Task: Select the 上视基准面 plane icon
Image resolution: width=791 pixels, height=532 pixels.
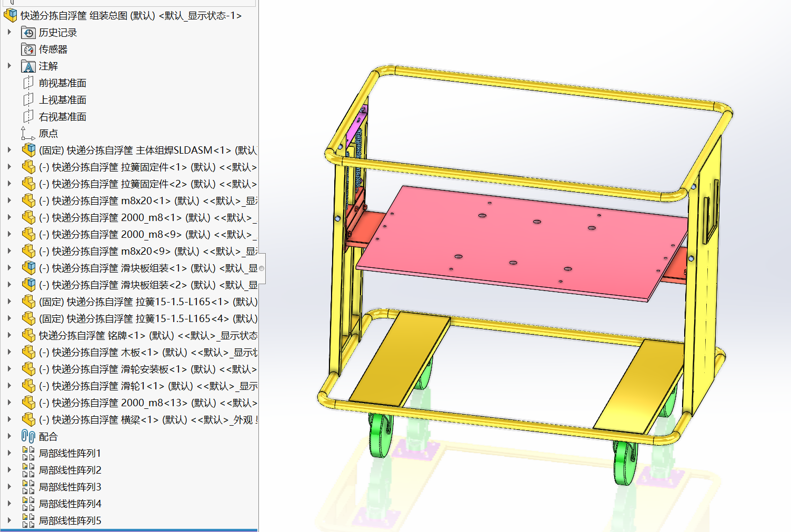Action: pos(28,100)
